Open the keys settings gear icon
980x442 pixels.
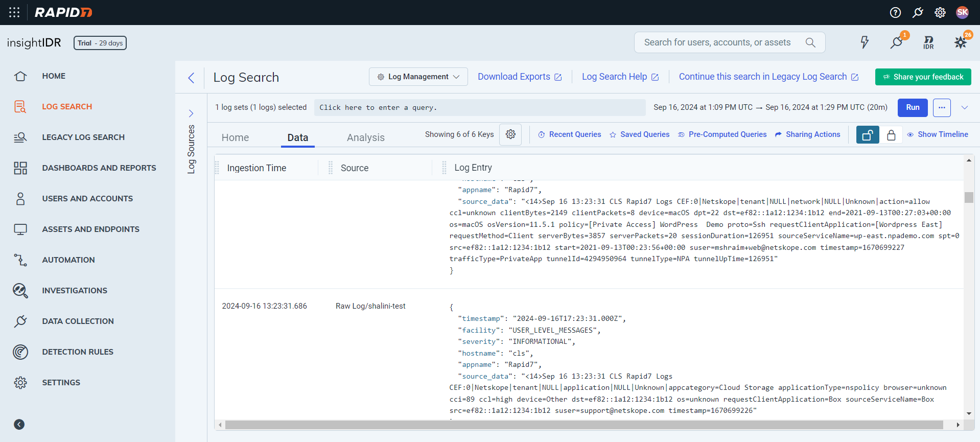pyautogui.click(x=510, y=134)
